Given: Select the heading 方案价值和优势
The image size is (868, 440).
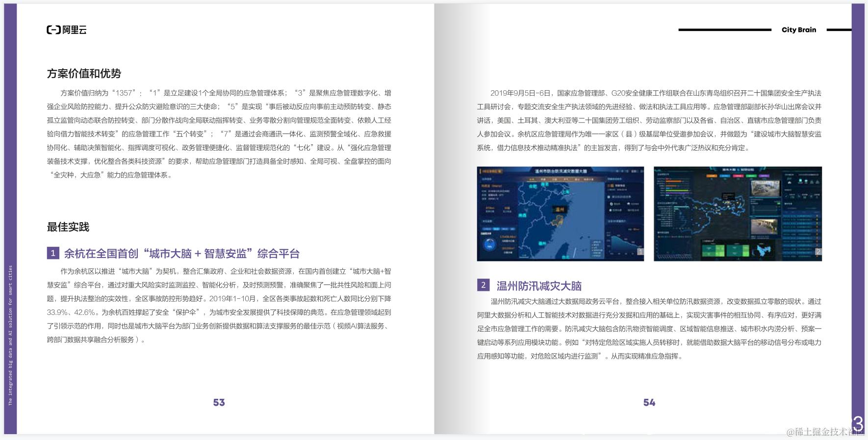Looking at the screenshot, I should click(x=84, y=74).
